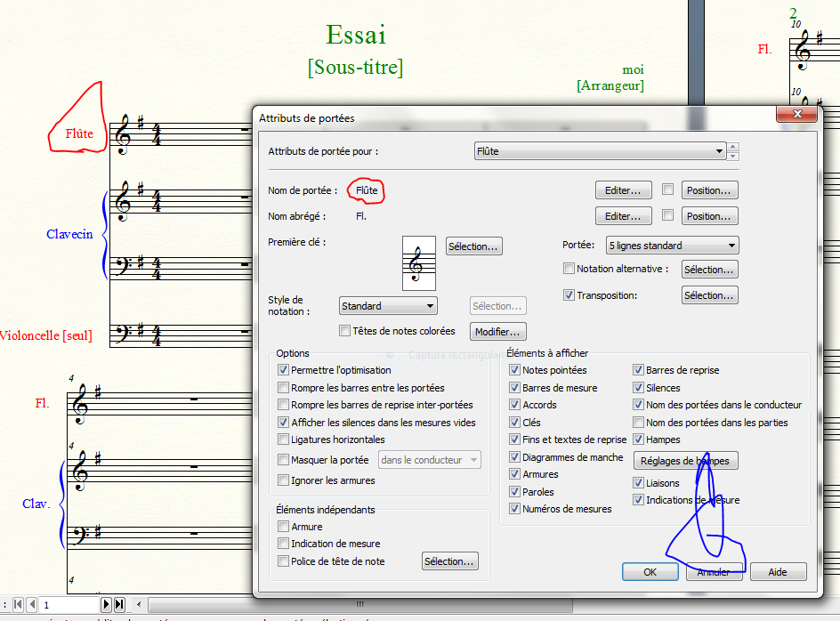Screen dimensions: 840x621
Task: Jump to the last page arrow
Action: click(x=119, y=605)
